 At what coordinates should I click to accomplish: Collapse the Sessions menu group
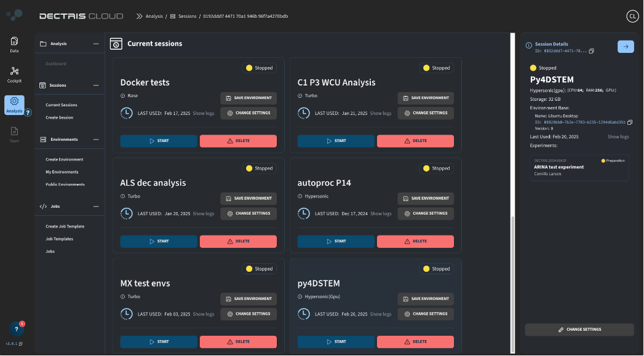[x=96, y=85]
